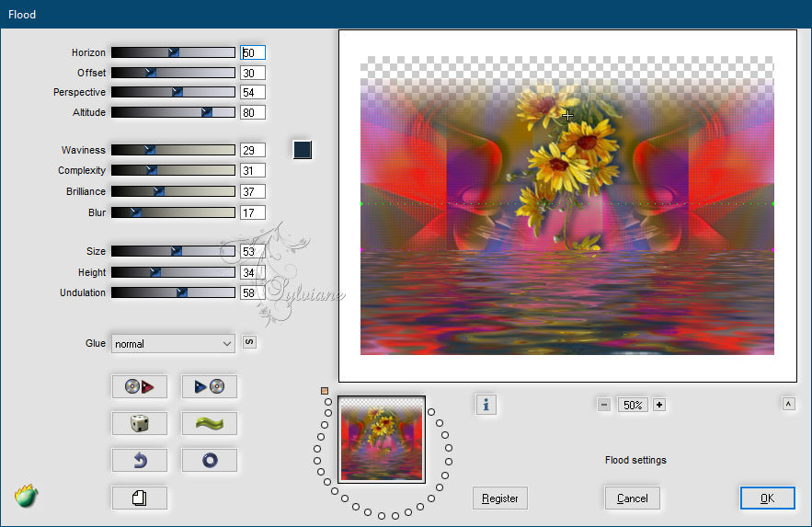Click the Blur slider track
Screen dimensions: 812x527
(x=173, y=212)
